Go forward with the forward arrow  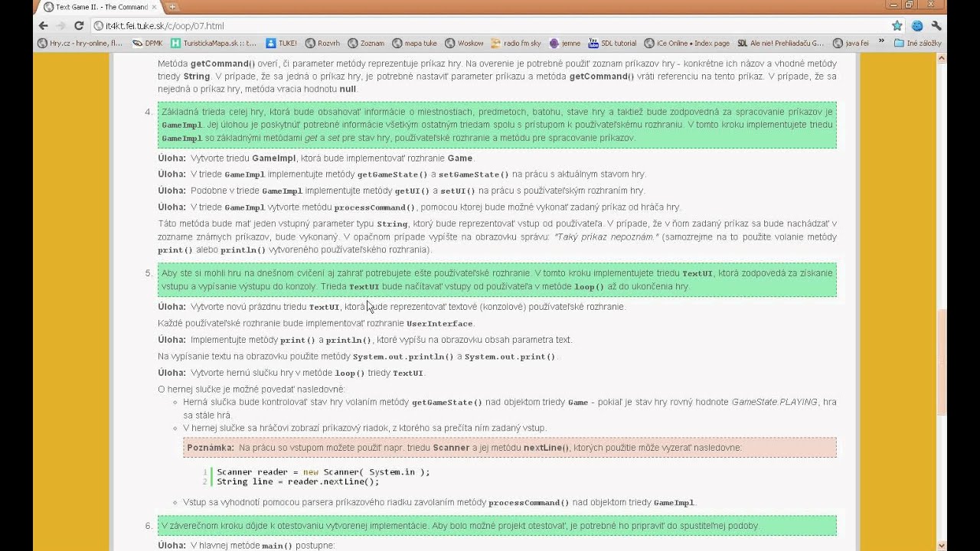point(60,25)
